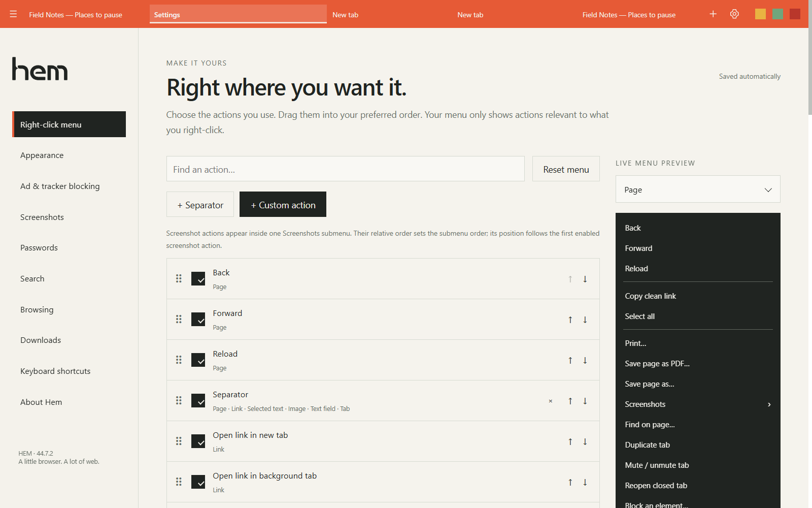Uncheck Open link in new tab checkbox
The width and height of the screenshot is (812, 508).
point(198,441)
